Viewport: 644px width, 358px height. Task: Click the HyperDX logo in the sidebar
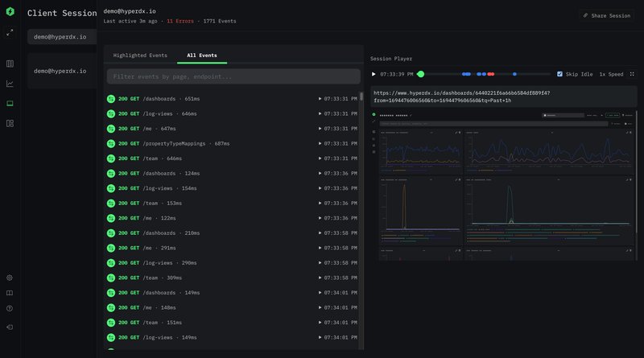coord(10,13)
